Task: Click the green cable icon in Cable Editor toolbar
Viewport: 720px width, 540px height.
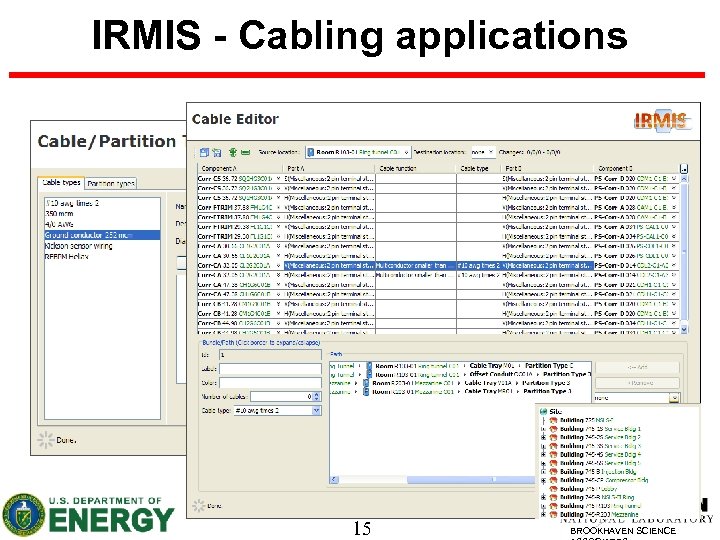Action: pyautogui.click(x=246, y=152)
